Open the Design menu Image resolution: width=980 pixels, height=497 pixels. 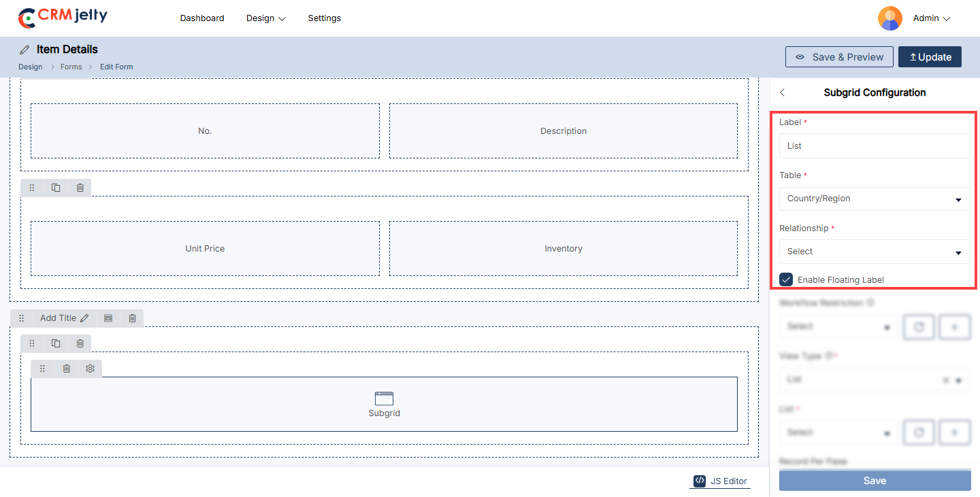click(265, 18)
